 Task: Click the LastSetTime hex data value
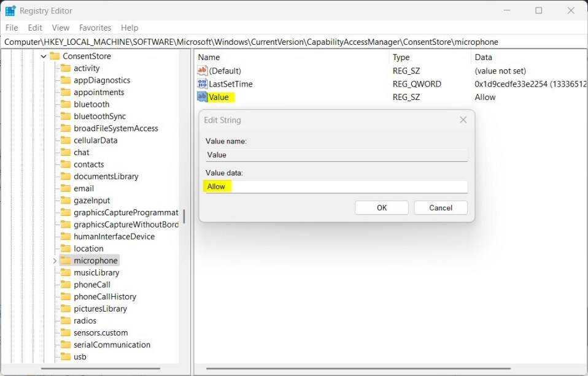530,84
